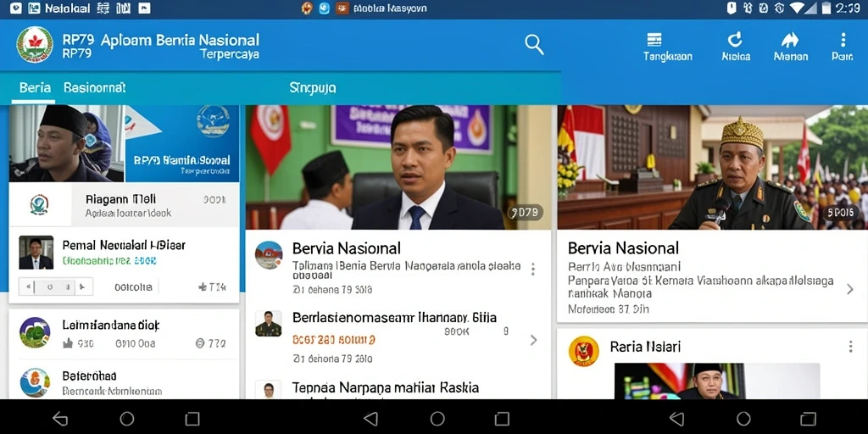Expand the Berlasienomaseamr row chevron
This screenshot has height=434, width=868.
533,340
